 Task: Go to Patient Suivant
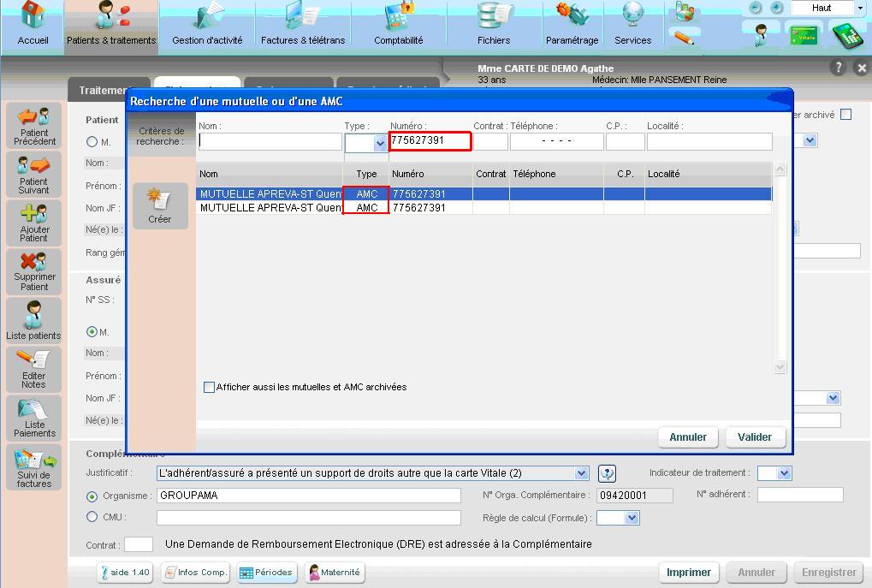pos(34,175)
